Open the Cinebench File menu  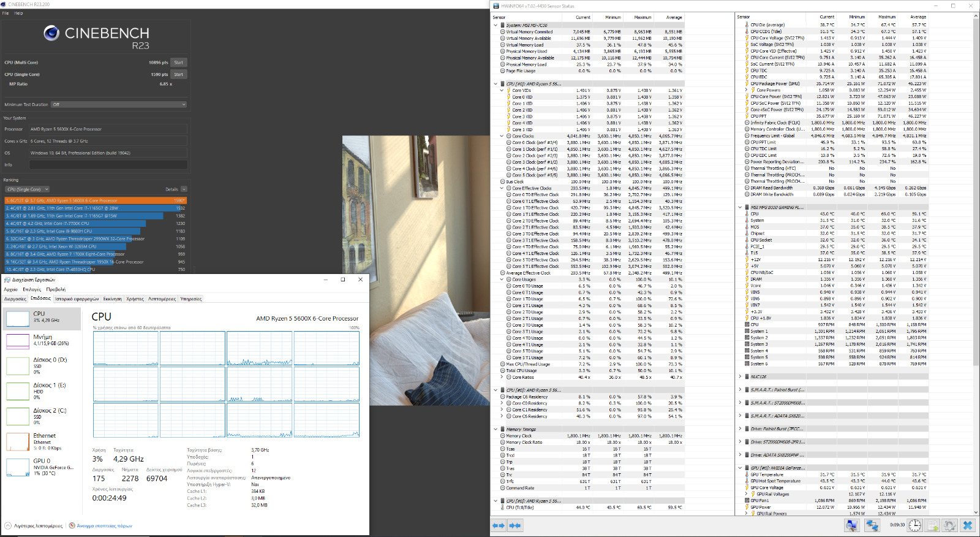click(6, 13)
